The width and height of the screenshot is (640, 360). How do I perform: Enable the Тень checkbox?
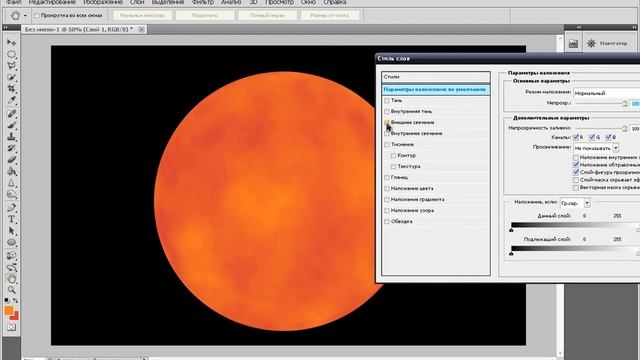coord(387,100)
